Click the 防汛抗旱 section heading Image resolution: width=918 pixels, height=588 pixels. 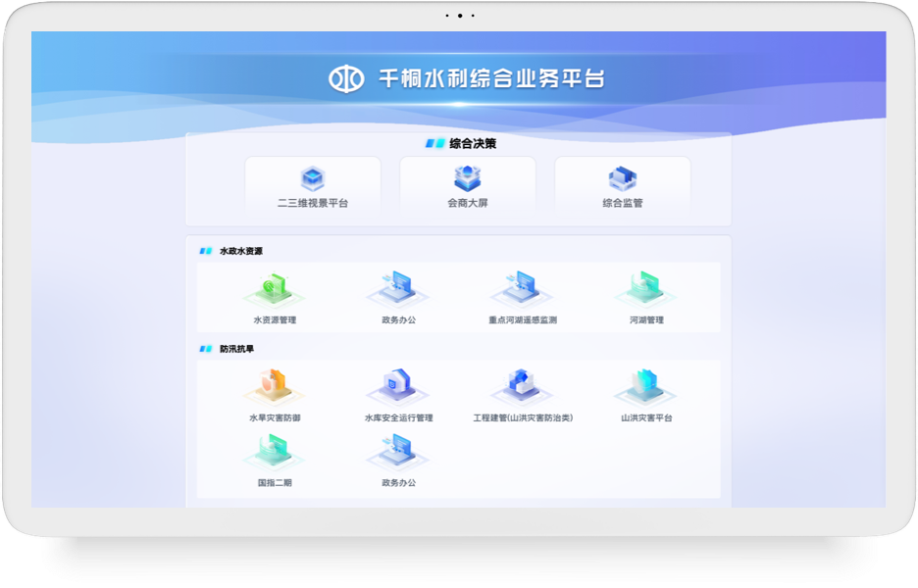pyautogui.click(x=236, y=349)
